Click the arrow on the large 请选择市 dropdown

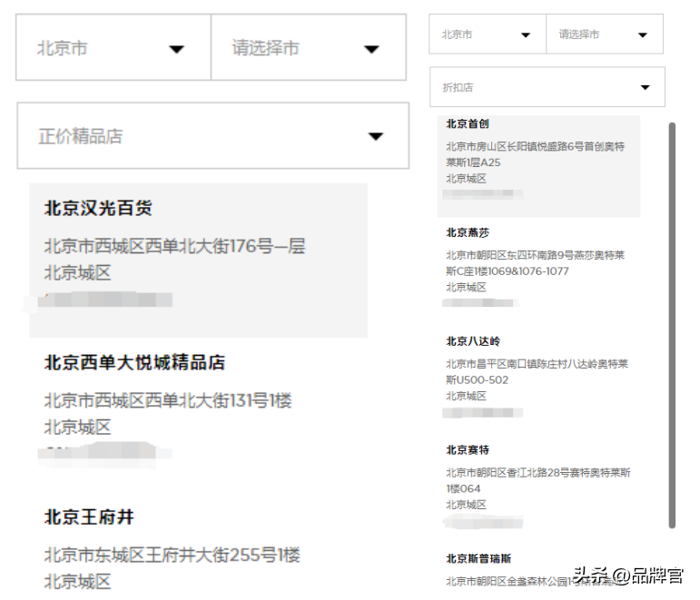(371, 49)
